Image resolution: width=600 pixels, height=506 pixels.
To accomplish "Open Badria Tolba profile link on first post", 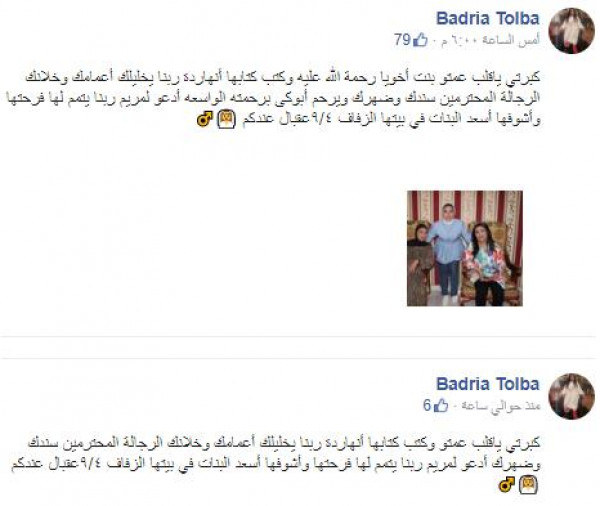I will click(x=488, y=18).
